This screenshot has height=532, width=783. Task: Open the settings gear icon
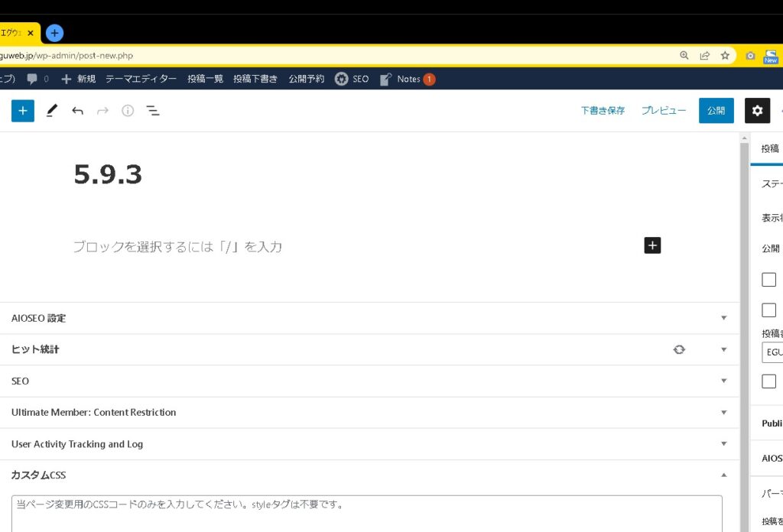click(757, 111)
